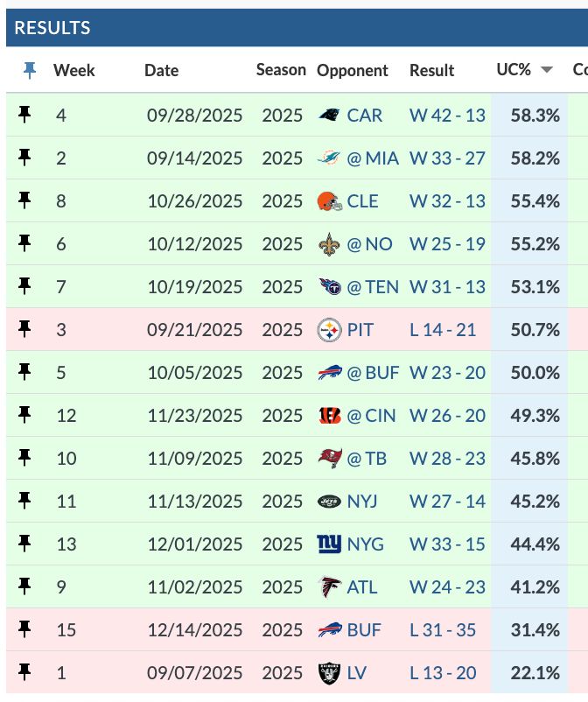Click the Miami Dolphins team logo
The image size is (588, 702).
tap(329, 158)
